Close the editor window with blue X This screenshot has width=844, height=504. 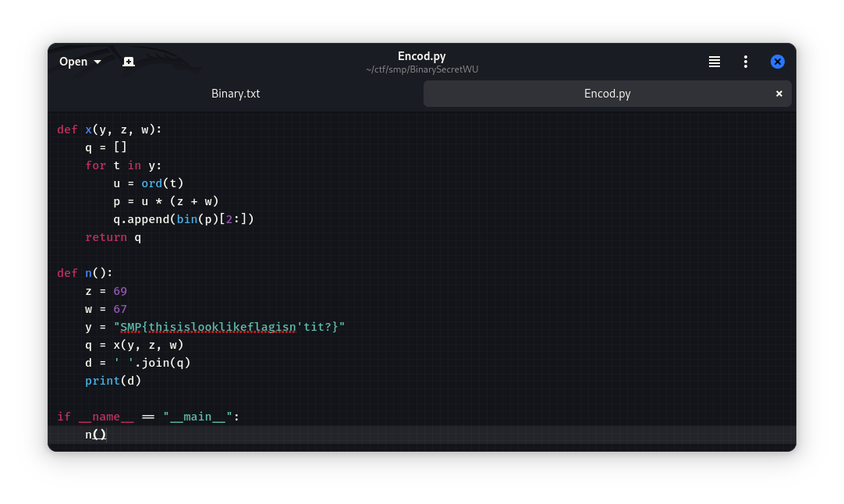[x=777, y=62]
